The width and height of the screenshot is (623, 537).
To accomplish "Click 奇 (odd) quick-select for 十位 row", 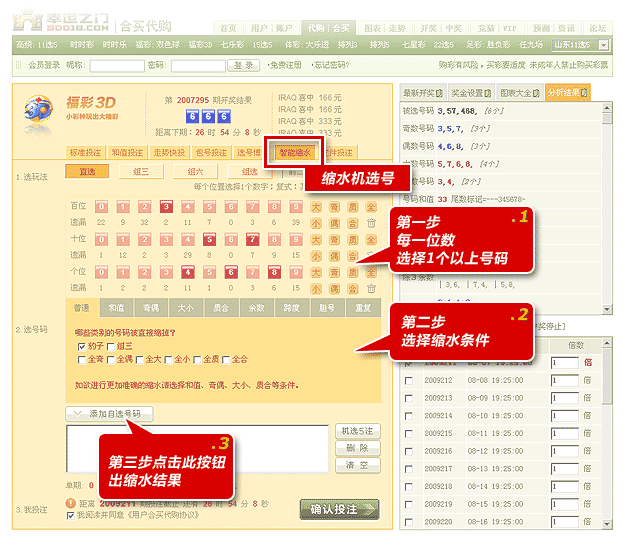I will [335, 240].
